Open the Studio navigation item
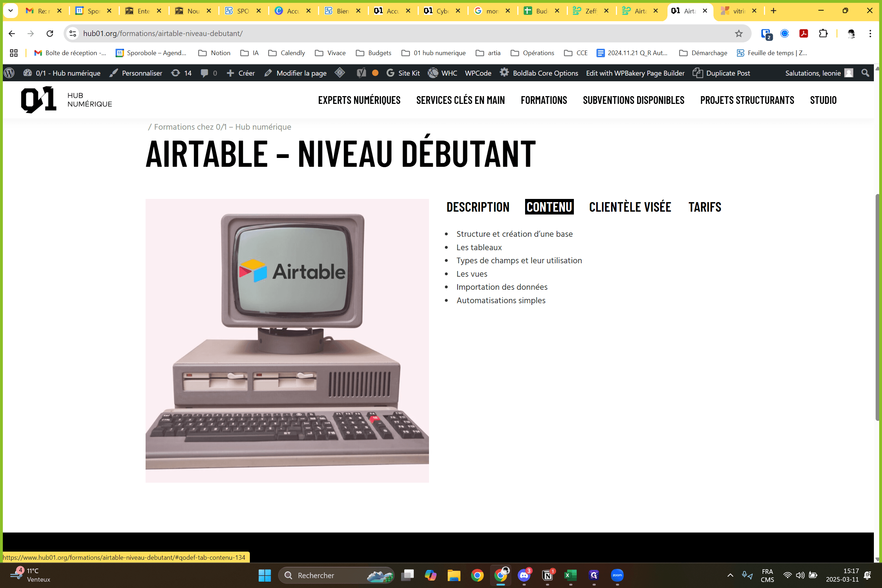 tap(823, 100)
